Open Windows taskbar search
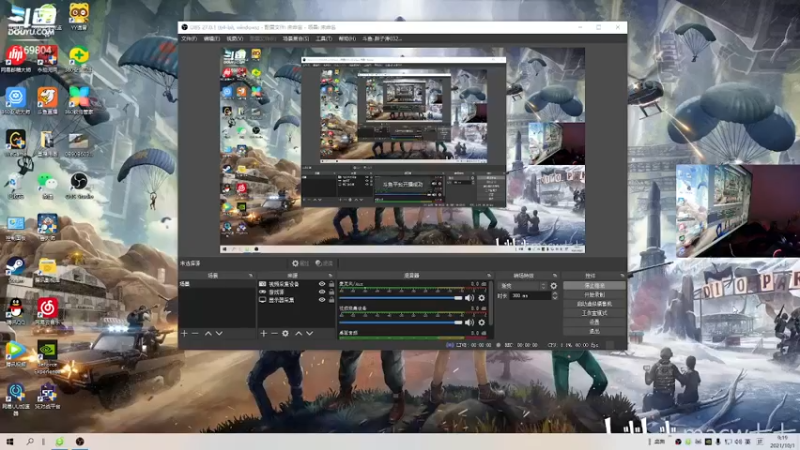This screenshot has width=800, height=450. click(30, 441)
